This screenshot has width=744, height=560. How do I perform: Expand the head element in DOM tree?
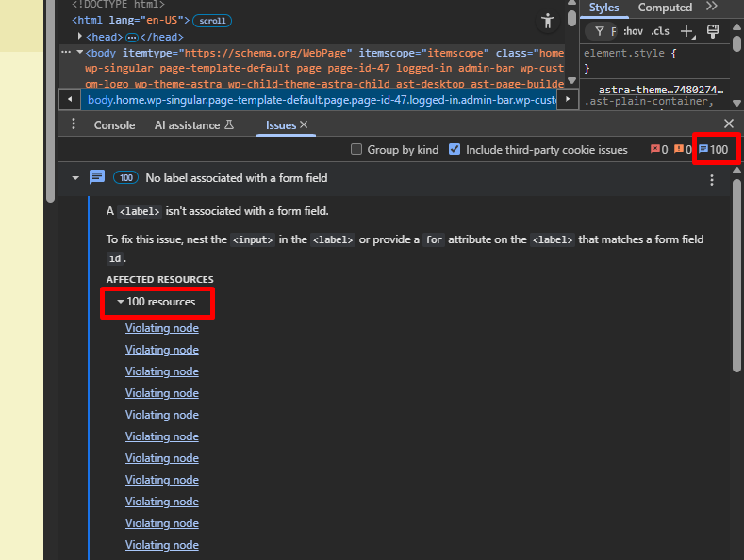tap(80, 37)
